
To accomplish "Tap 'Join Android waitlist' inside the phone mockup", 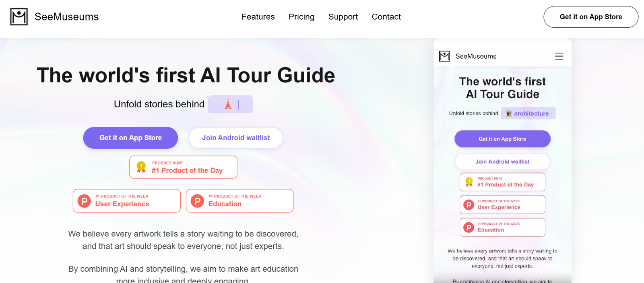I will click(x=502, y=162).
